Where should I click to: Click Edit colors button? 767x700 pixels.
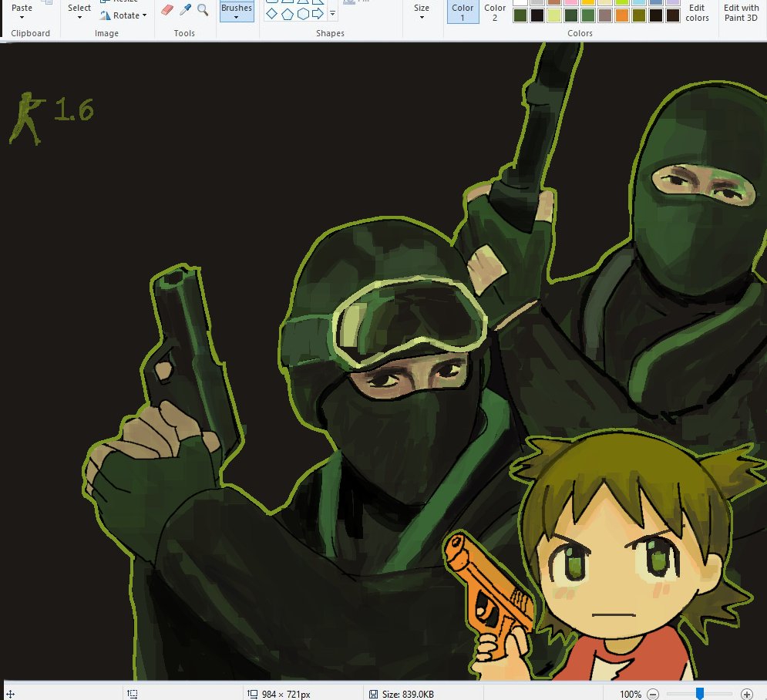click(x=697, y=12)
